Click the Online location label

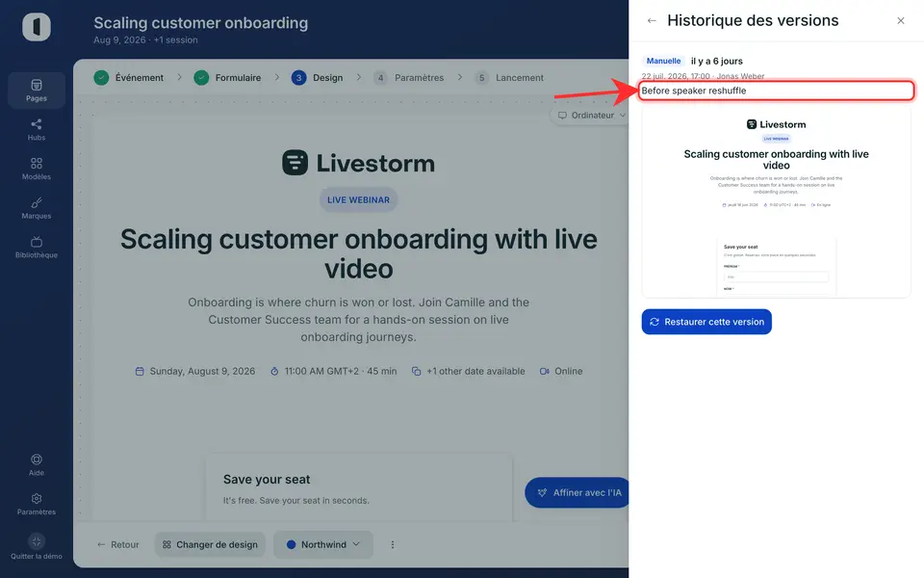pos(561,371)
